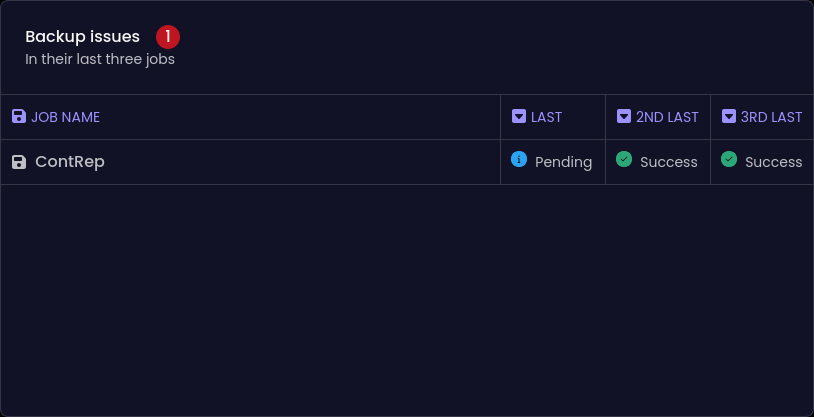Viewport: 814px width, 417px height.
Task: Click the Backup issues heading
Action: point(82,37)
